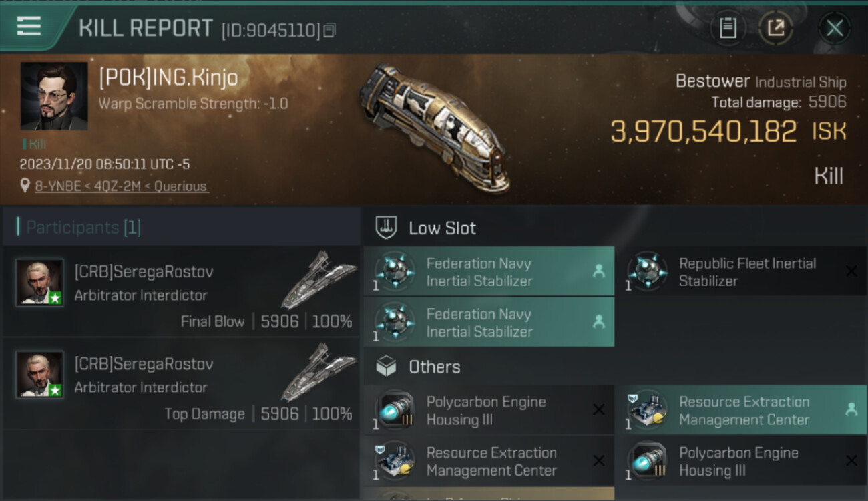Select the left Polycarbon Engine Housing III
This screenshot has height=501, width=868.
pos(488,410)
